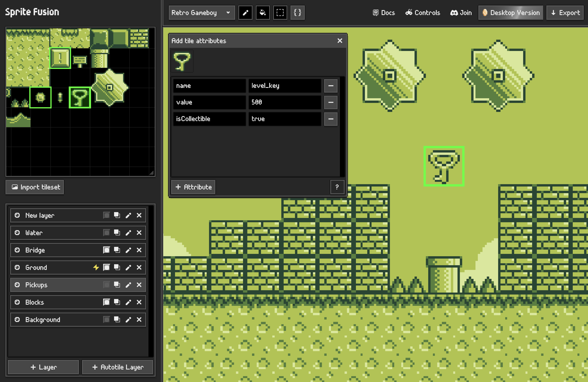Toggle visibility of Ground layer
This screenshot has height=382, width=588.
click(x=17, y=267)
